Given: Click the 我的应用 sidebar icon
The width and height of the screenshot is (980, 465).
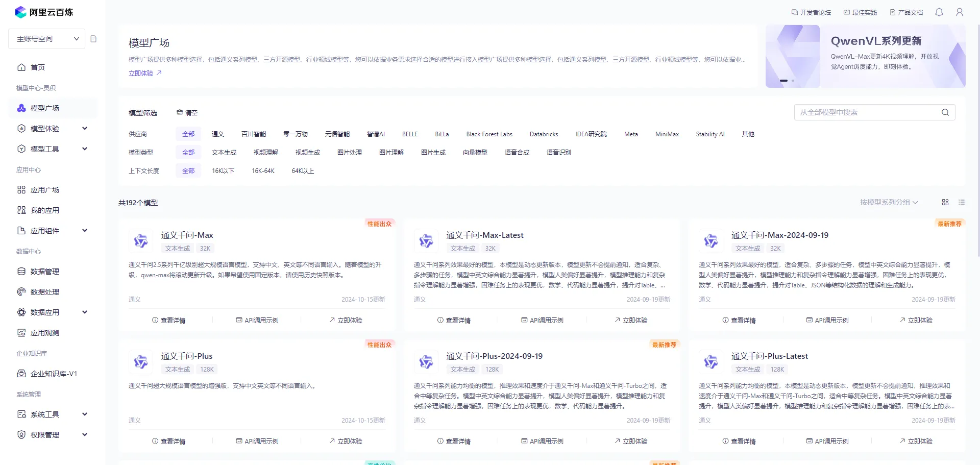Looking at the screenshot, I should [x=21, y=210].
